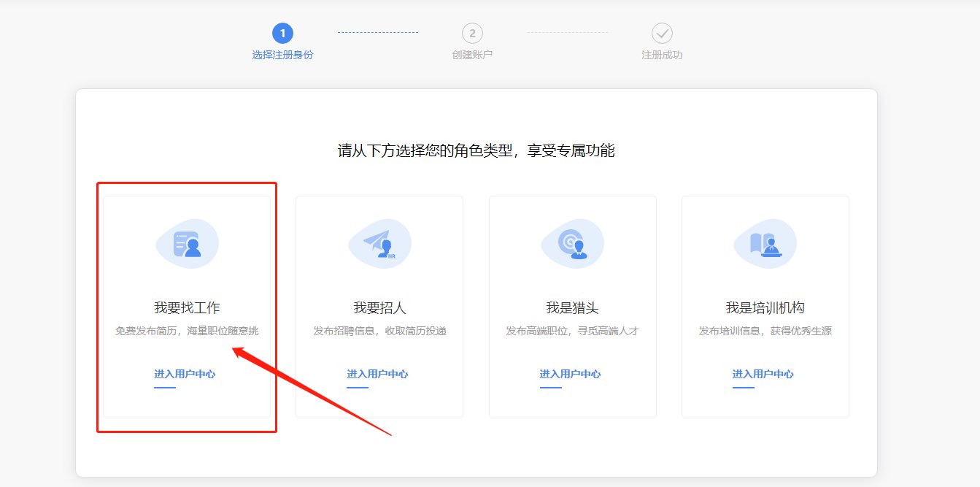
Task: Click the 我是猎头 card title text
Action: click(x=572, y=307)
